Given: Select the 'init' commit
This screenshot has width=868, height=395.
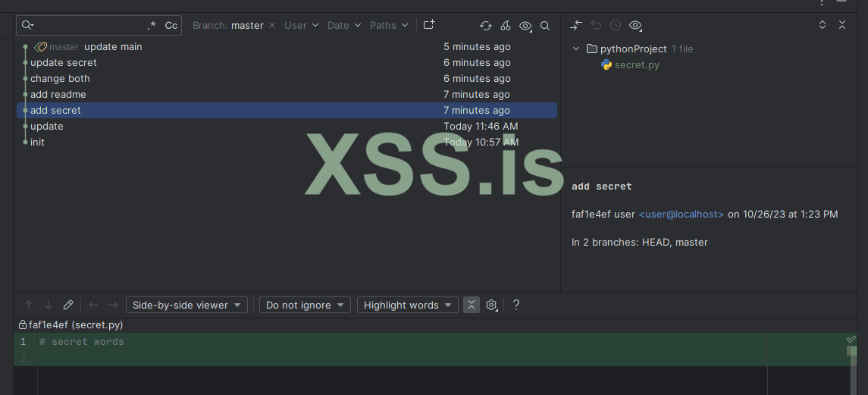Looking at the screenshot, I should (37, 143).
